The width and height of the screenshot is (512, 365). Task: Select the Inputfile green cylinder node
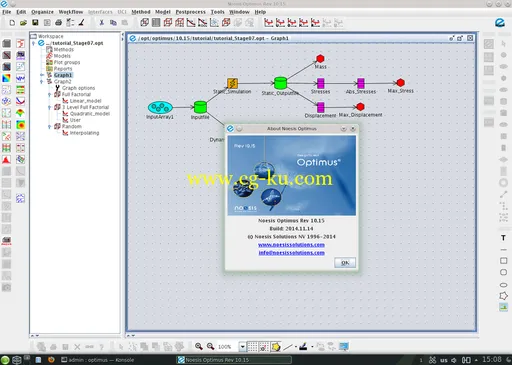tap(200, 107)
